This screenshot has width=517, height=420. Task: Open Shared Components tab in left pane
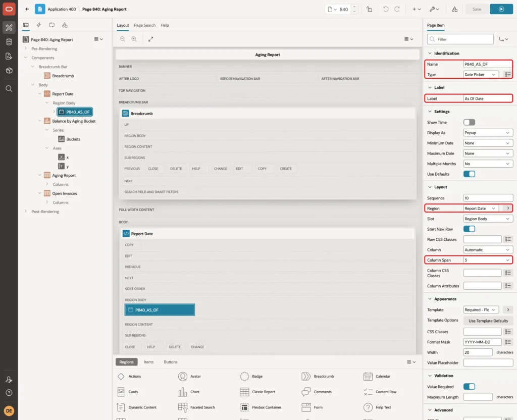[65, 25]
